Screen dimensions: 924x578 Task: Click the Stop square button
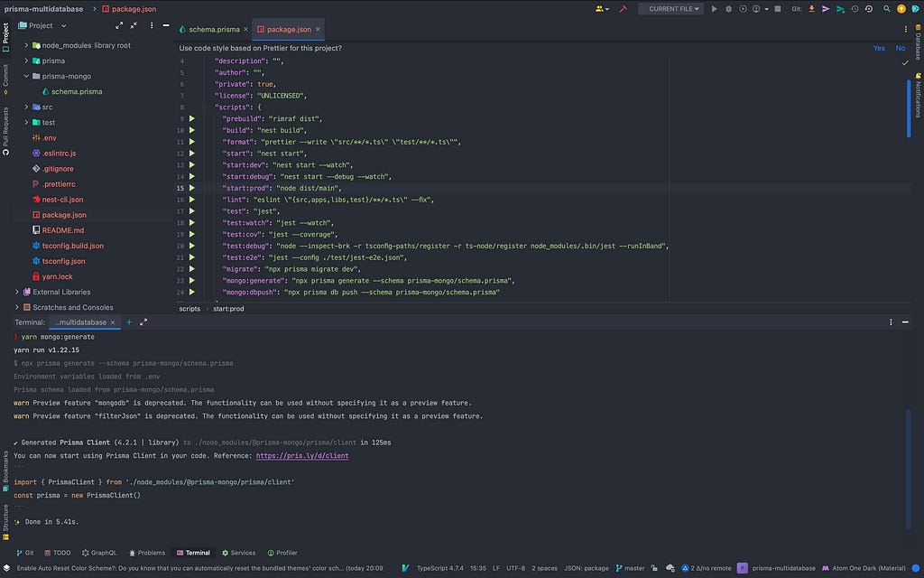point(778,9)
